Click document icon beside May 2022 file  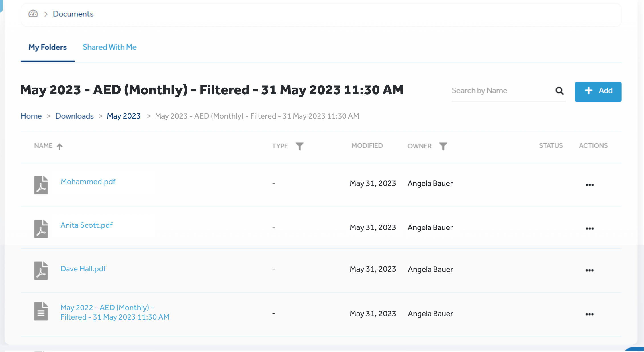(41, 311)
